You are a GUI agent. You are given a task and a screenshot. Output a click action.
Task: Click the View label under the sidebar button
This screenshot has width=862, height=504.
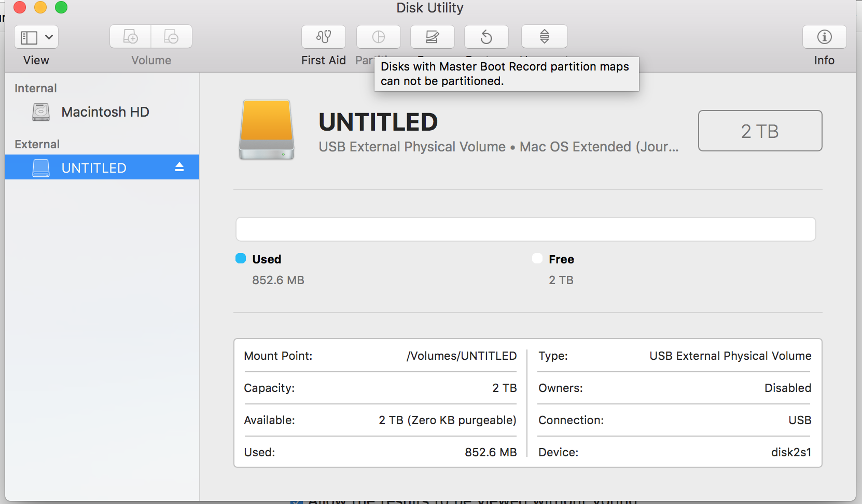pyautogui.click(x=36, y=60)
